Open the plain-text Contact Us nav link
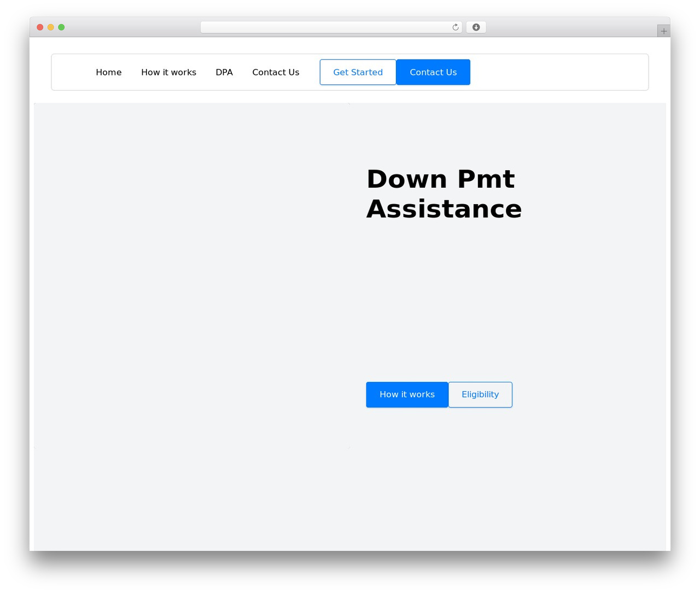Screen dimensions: 700x593 coord(276,72)
